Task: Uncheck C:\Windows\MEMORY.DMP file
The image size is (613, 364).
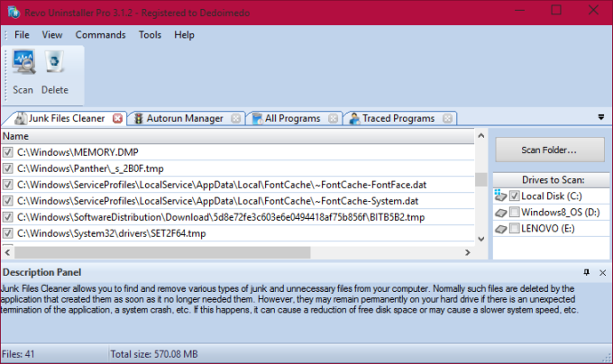Action: pyautogui.click(x=7, y=152)
